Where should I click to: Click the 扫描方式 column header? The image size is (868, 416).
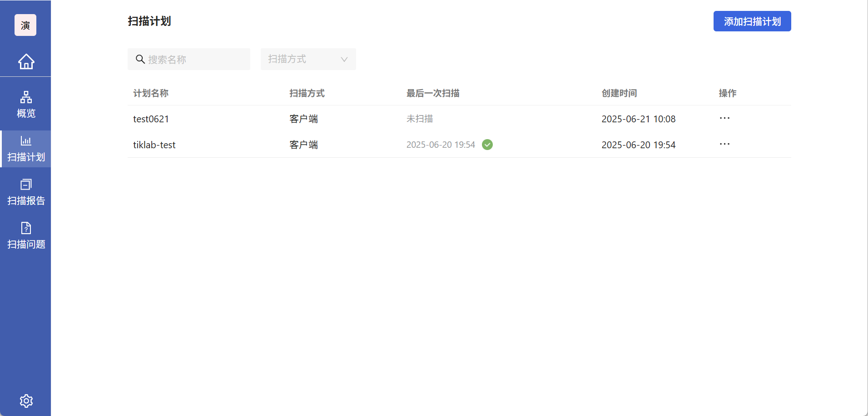[x=307, y=93]
